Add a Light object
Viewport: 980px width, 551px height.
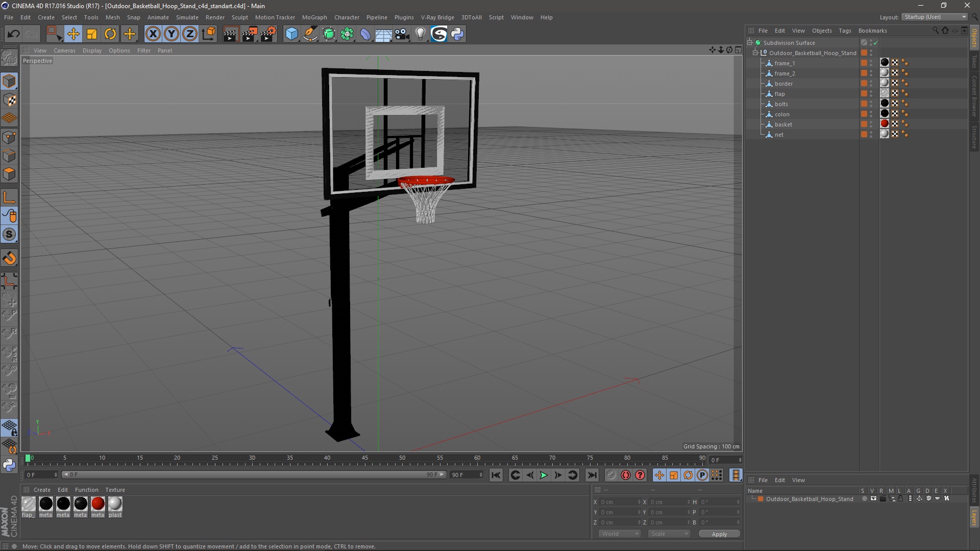point(420,34)
